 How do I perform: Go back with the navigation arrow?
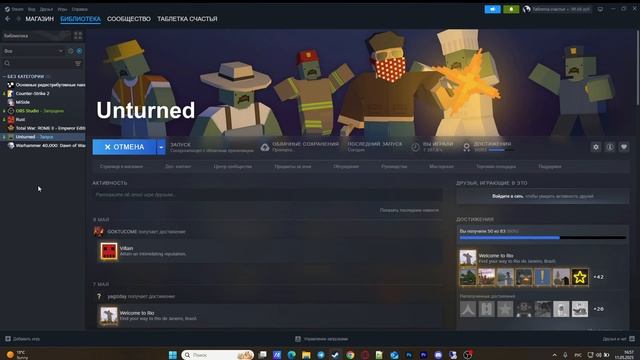click(8, 19)
